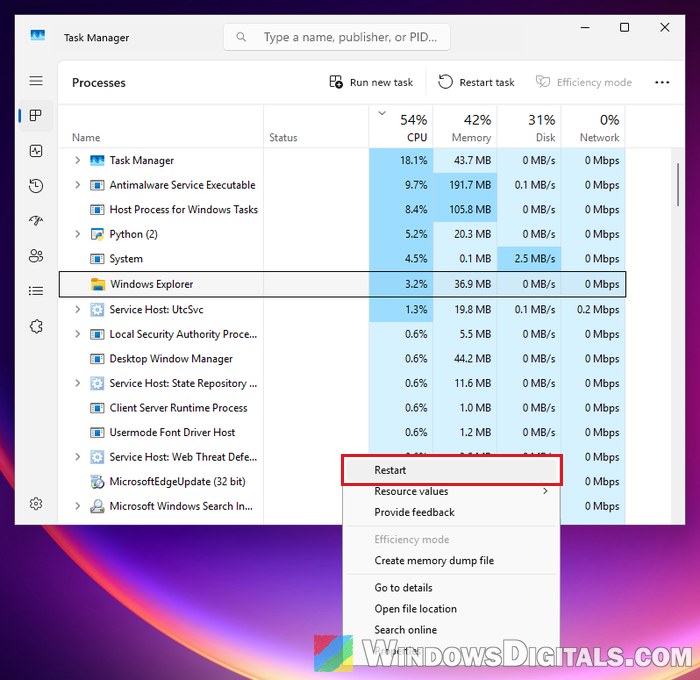Screen dimensions: 700x680
Task: Sort by the Memory column header
Action: click(465, 127)
